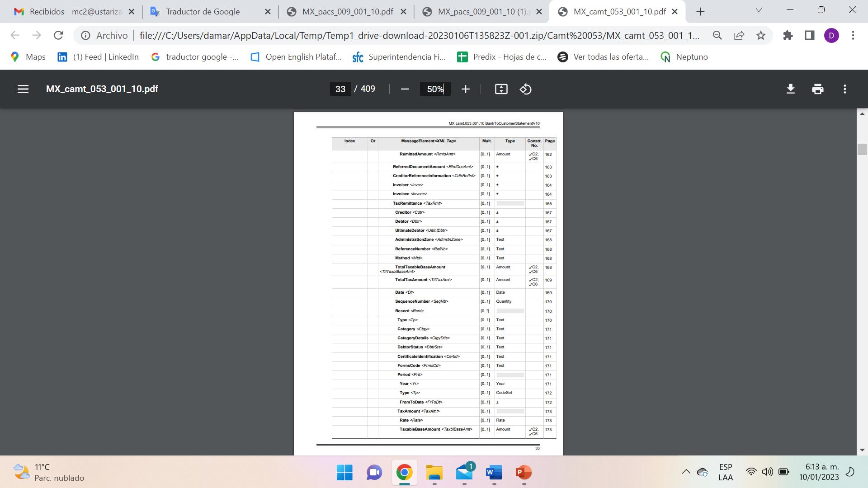Click the zoom in plus button
Image resolution: width=868 pixels, height=488 pixels.
[465, 89]
